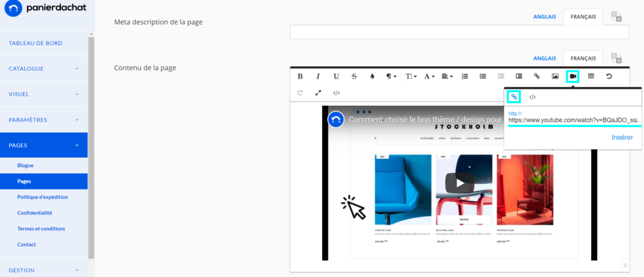This screenshot has height=277, width=644.
Task: Insert an unordered bullet list
Action: (x=483, y=76)
